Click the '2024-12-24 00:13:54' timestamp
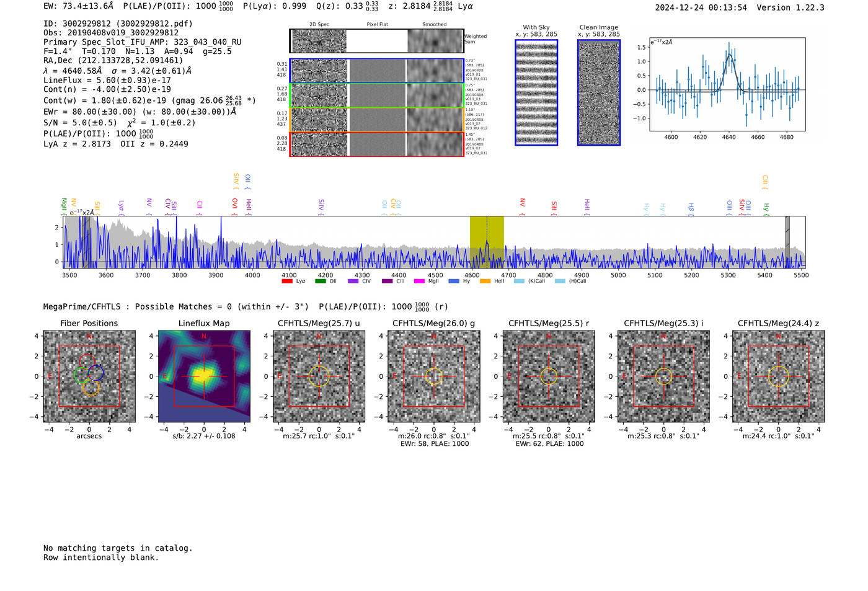 [701, 7]
